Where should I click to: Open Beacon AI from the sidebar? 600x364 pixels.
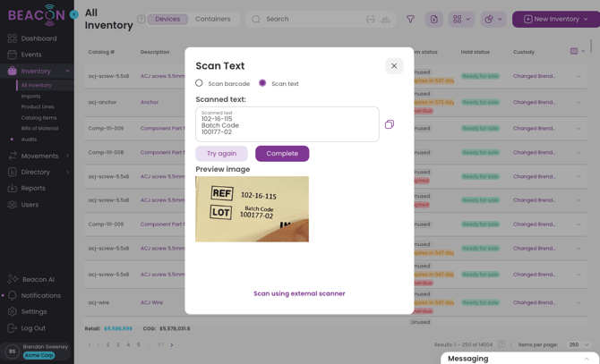coord(37,279)
